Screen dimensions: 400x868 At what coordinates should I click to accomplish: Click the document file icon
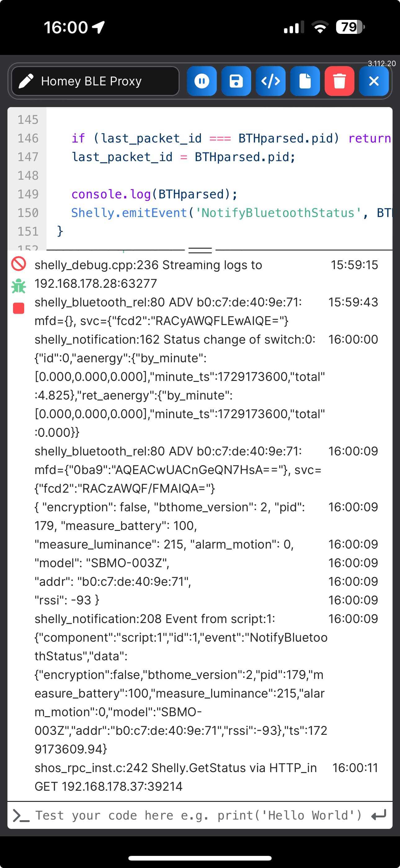(x=305, y=81)
